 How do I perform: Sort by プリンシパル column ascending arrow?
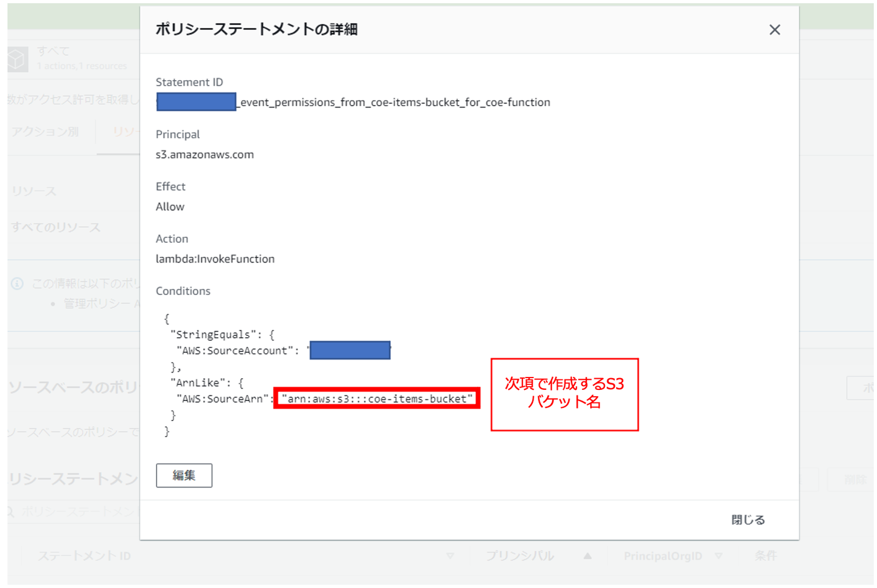pos(587,556)
